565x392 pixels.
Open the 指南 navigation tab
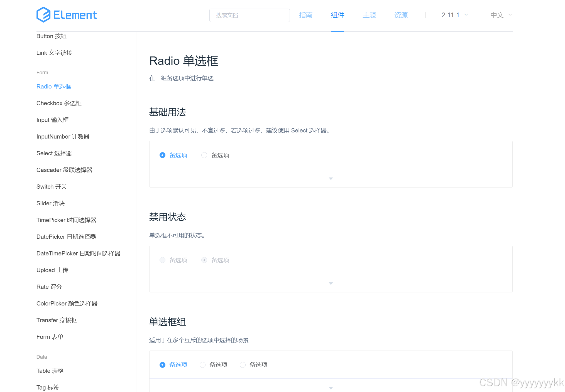coord(305,15)
